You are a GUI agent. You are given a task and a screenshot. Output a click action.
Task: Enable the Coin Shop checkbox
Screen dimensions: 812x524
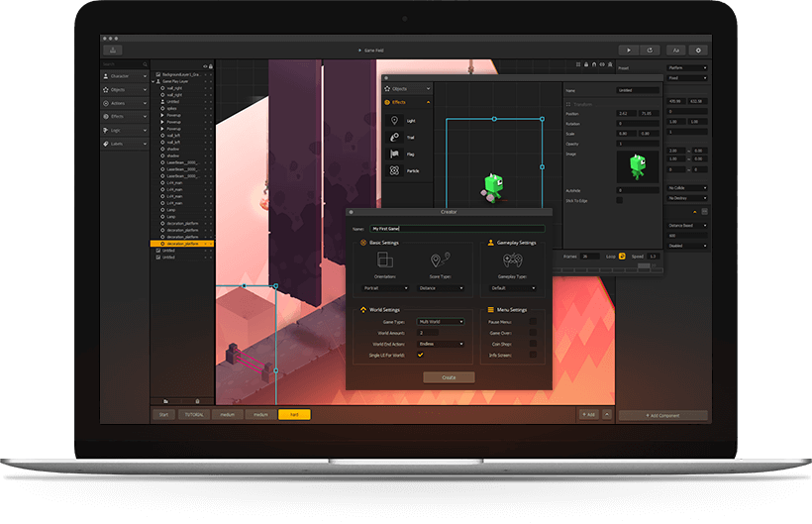click(x=533, y=343)
